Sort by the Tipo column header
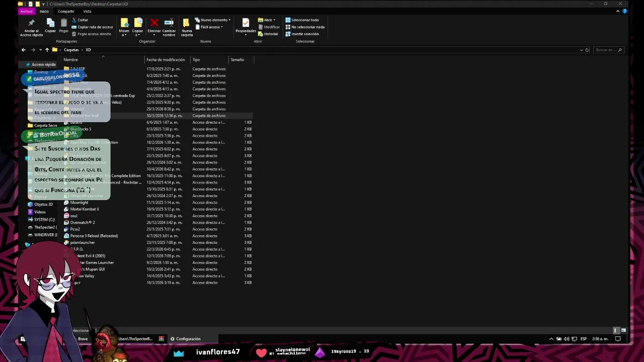This screenshot has width=644, height=362. point(196,60)
